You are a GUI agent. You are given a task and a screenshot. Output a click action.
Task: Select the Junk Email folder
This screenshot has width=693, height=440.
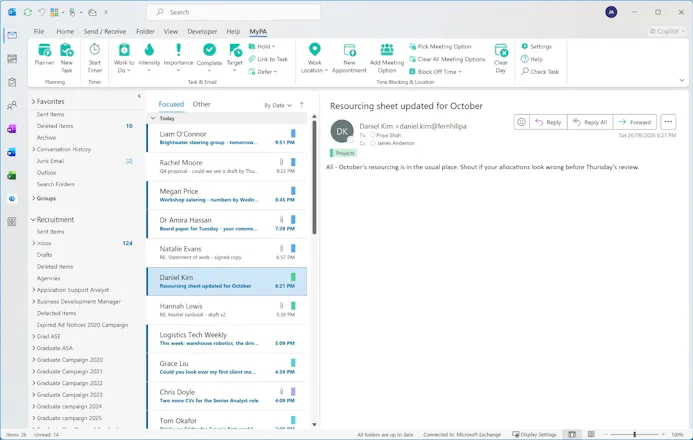pos(50,161)
